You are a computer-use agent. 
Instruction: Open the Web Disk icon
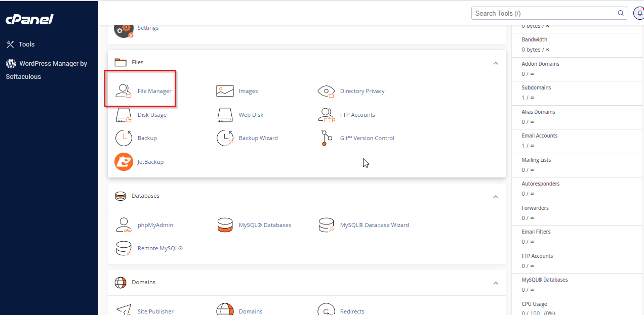point(225,115)
